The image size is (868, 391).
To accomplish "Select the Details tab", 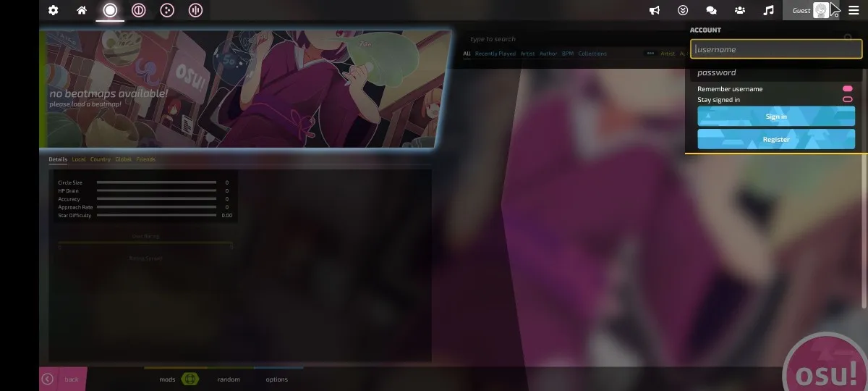I will point(58,159).
